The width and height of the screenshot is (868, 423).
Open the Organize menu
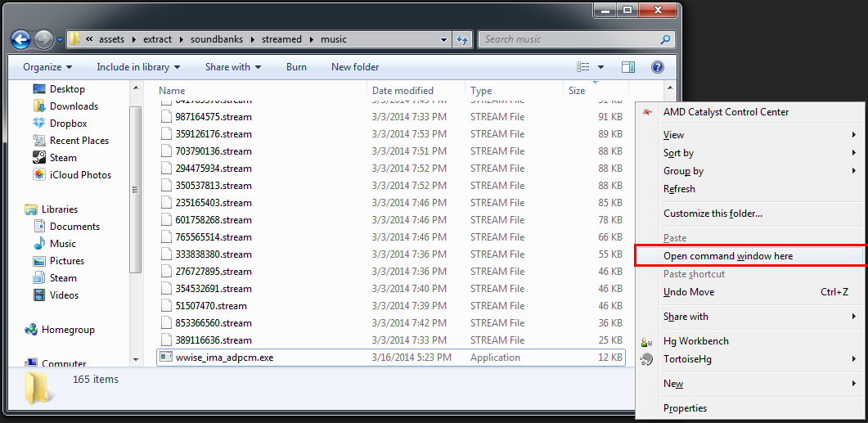pos(47,67)
